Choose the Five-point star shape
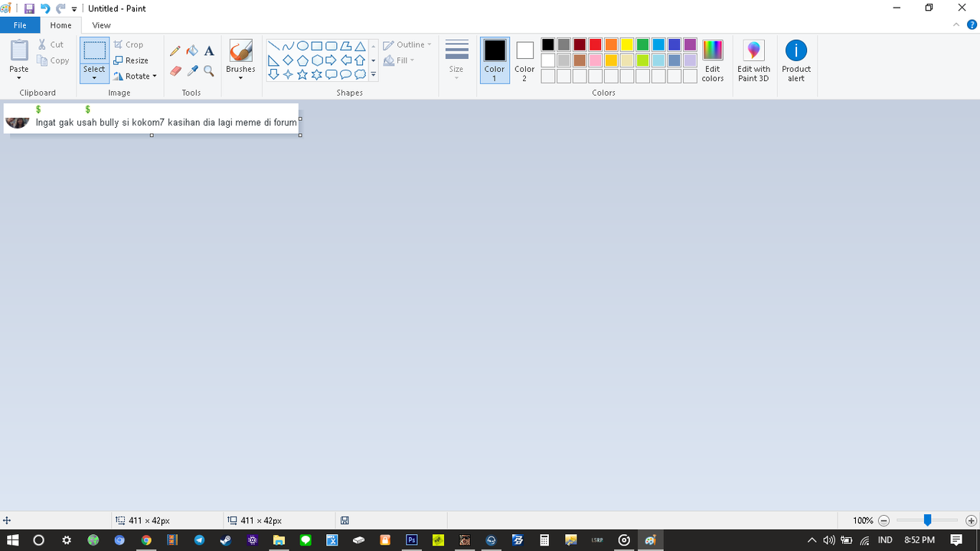The height and width of the screenshot is (551, 980). (x=302, y=74)
